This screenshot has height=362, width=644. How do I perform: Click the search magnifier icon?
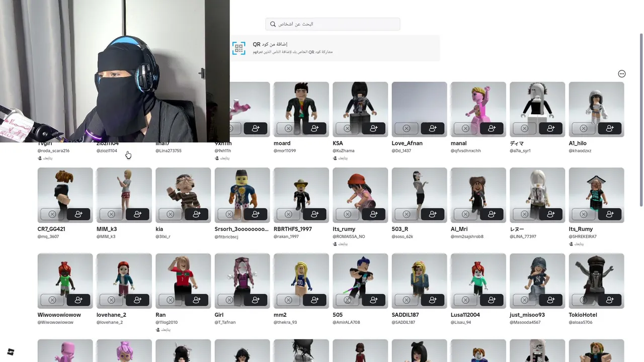273,24
